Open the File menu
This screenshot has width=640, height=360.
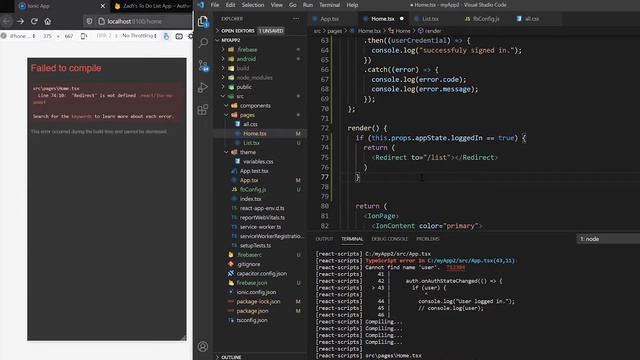pos(215,5)
